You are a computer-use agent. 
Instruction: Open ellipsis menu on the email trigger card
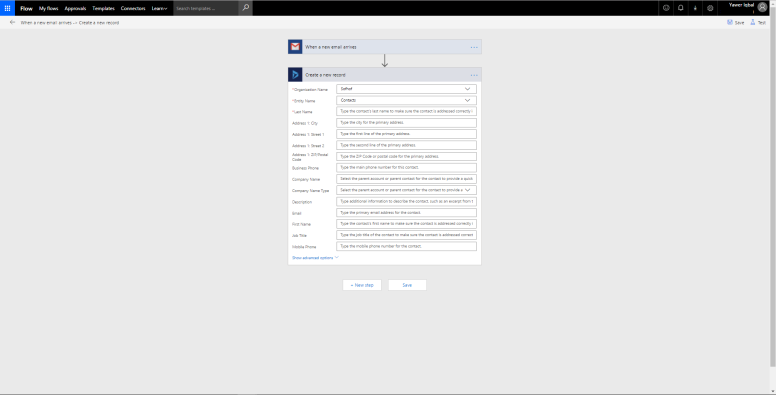click(x=474, y=47)
